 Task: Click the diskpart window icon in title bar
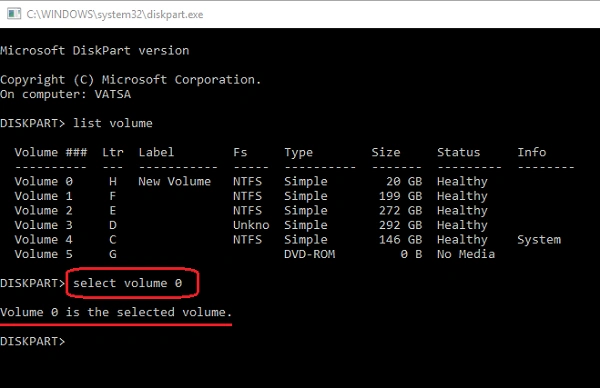click(x=14, y=14)
